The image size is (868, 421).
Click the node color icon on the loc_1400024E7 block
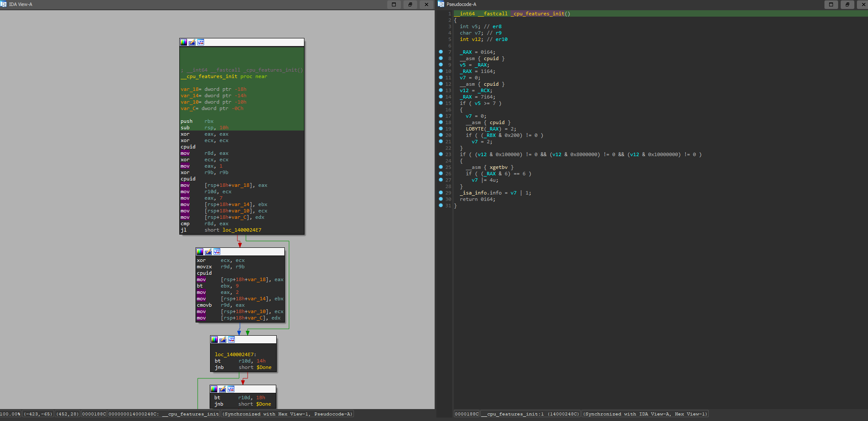[x=214, y=340]
